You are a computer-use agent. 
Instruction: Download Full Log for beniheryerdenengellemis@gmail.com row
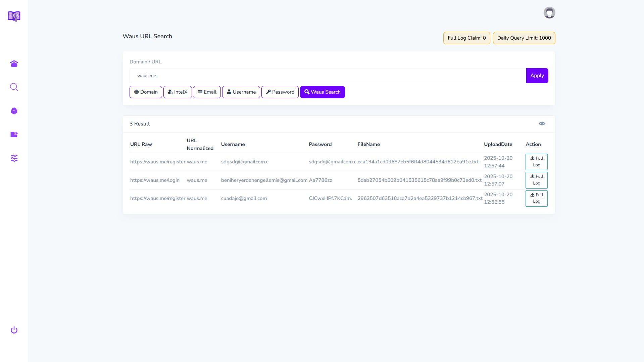[x=537, y=180]
